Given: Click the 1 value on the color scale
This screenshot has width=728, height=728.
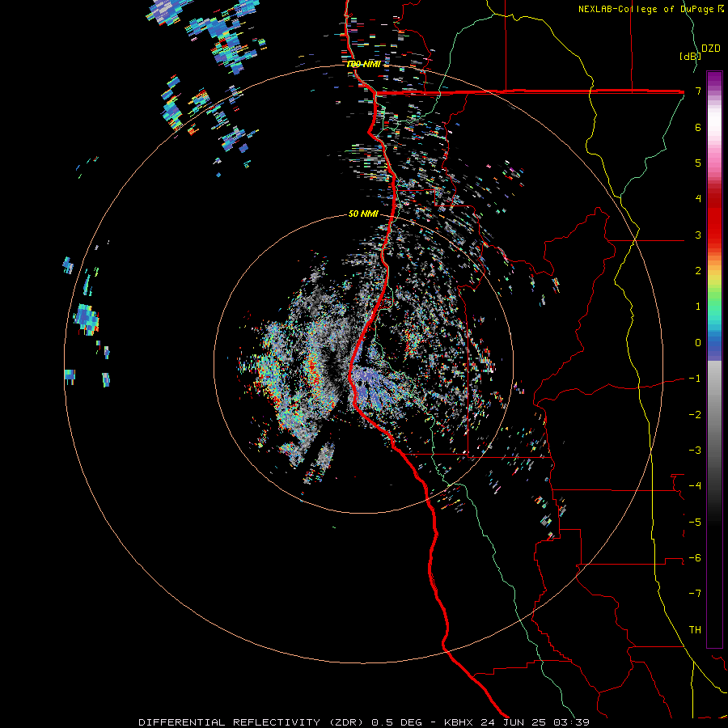Looking at the screenshot, I should coord(698,307).
